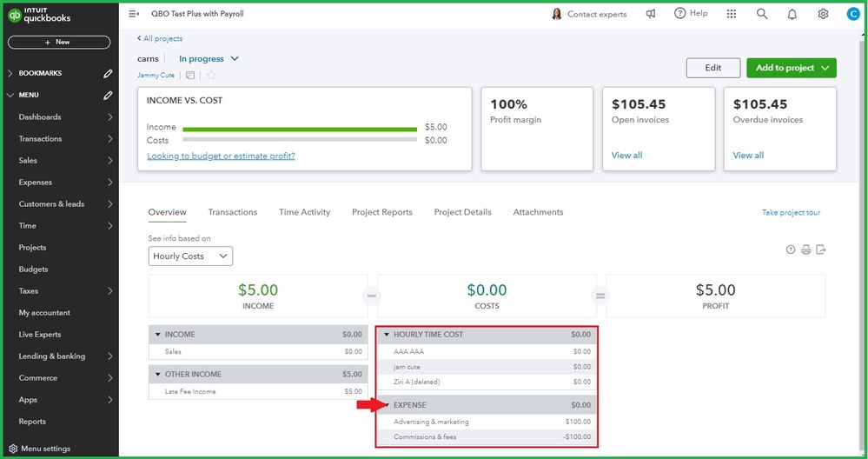Switch to the Transactions tab
The height and width of the screenshot is (459, 868).
233,212
